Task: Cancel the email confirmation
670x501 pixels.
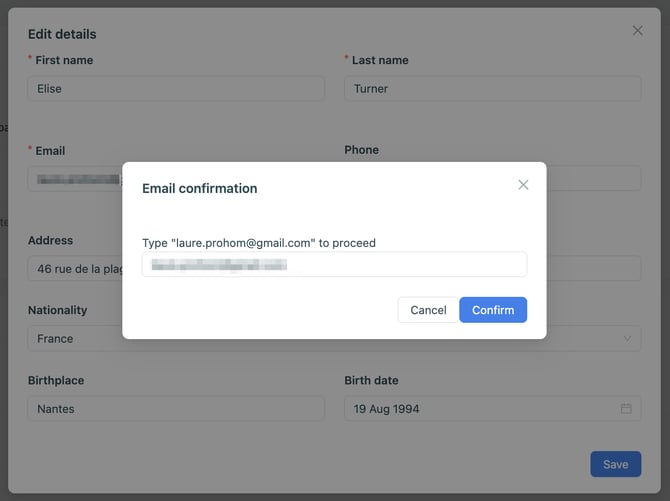Action: pos(428,310)
